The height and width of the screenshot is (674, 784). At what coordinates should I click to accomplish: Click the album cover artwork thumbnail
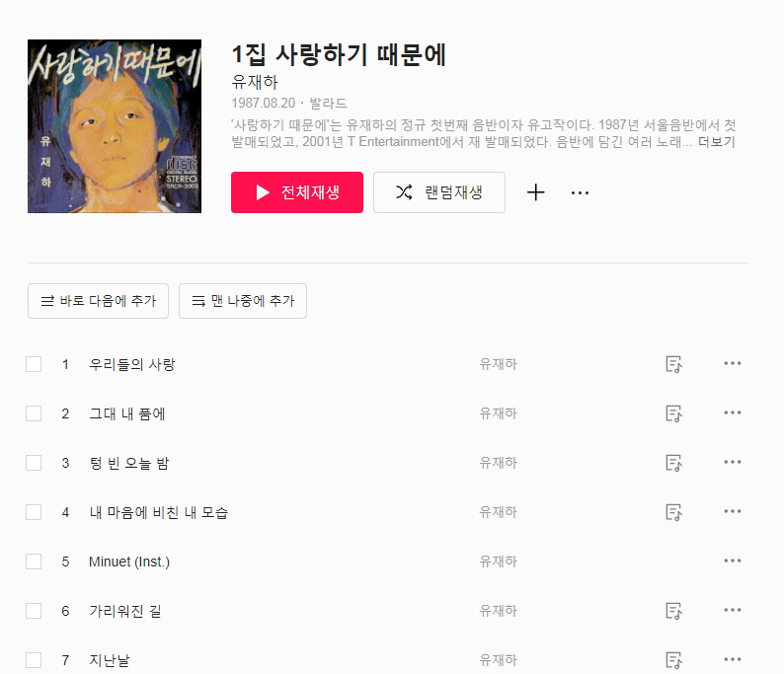tap(115, 126)
